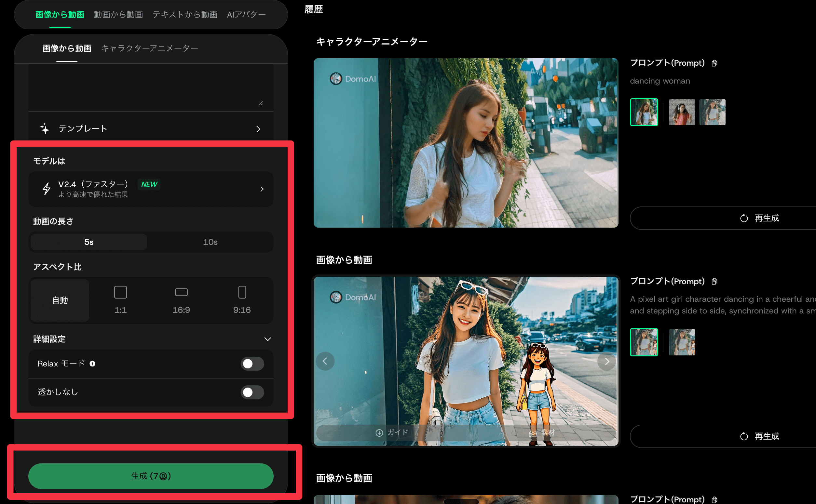Select the 9:16 portrait aspect ratio
Viewport: 816px width, 504px height.
point(242,300)
